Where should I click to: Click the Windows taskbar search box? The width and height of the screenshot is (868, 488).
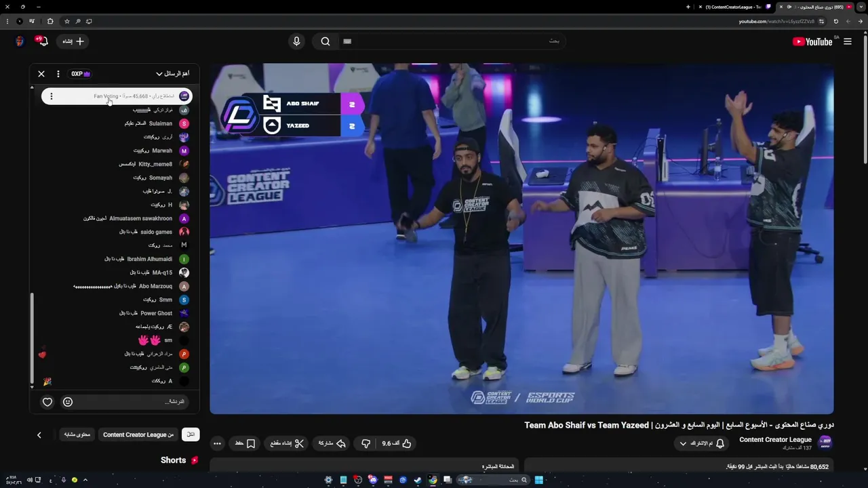(493, 480)
